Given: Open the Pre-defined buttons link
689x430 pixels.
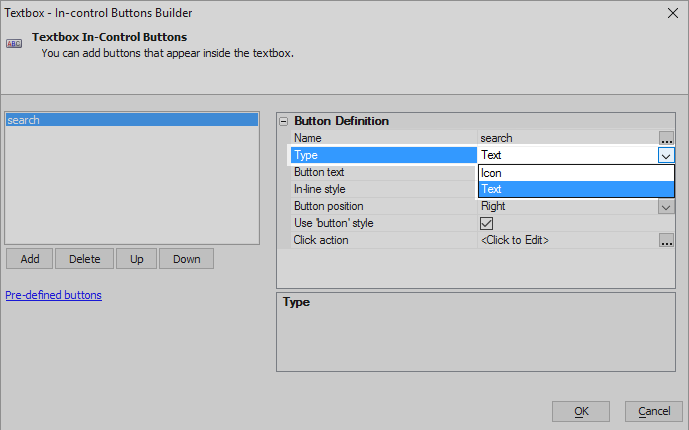Looking at the screenshot, I should (54, 295).
